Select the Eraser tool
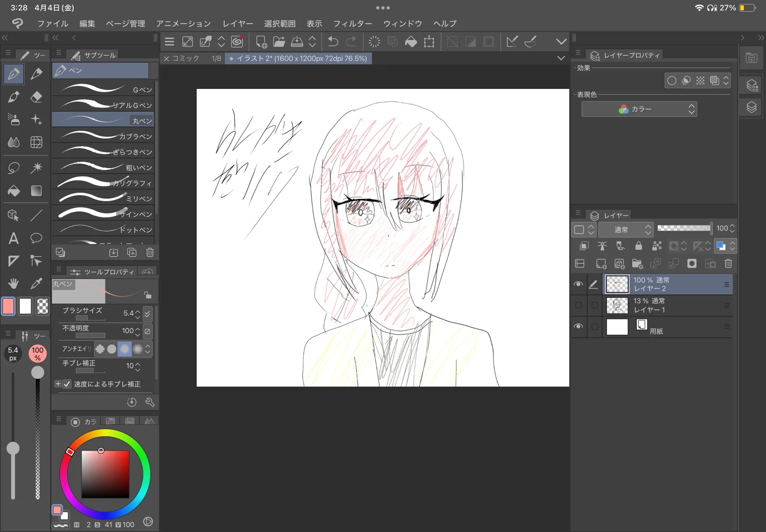 click(37, 97)
